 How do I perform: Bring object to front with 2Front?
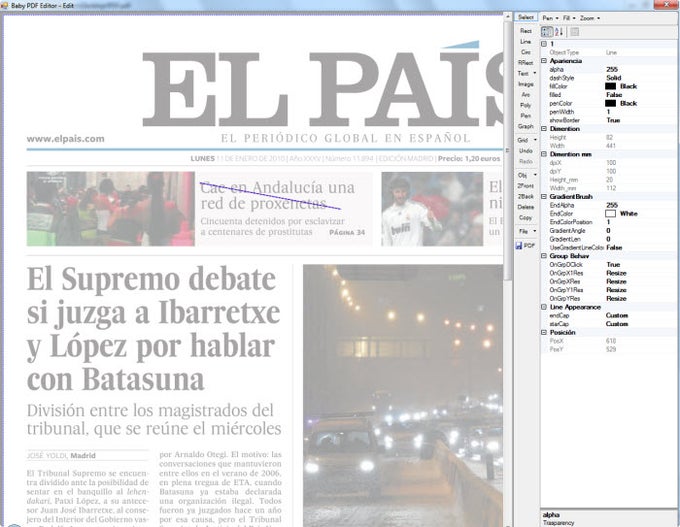526,186
